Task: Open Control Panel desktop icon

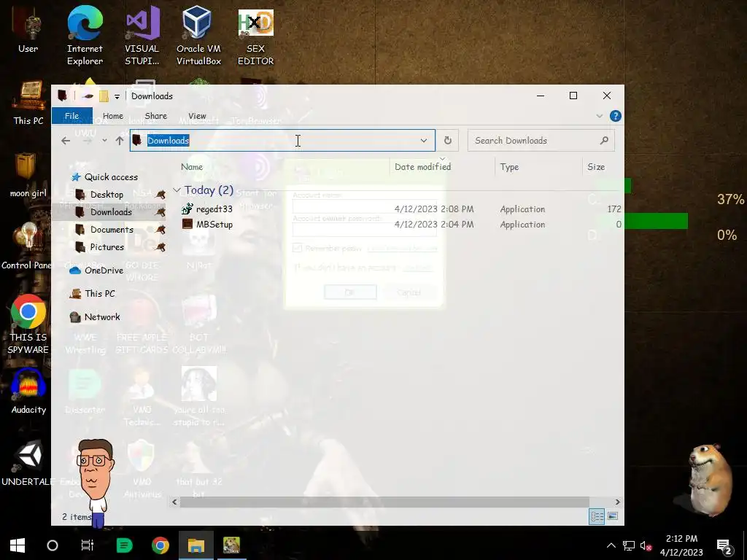Action: pyautogui.click(x=27, y=246)
